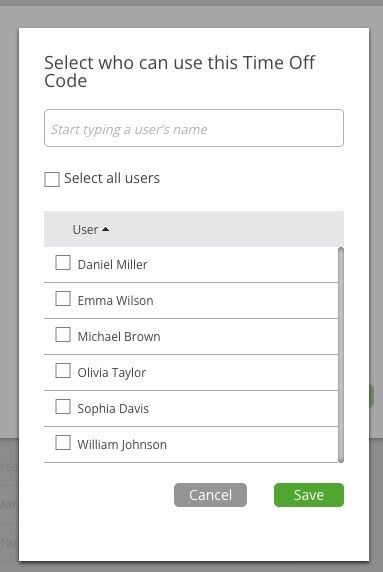The width and height of the screenshot is (383, 572).
Task: Click the Select all users label
Action: click(x=112, y=178)
